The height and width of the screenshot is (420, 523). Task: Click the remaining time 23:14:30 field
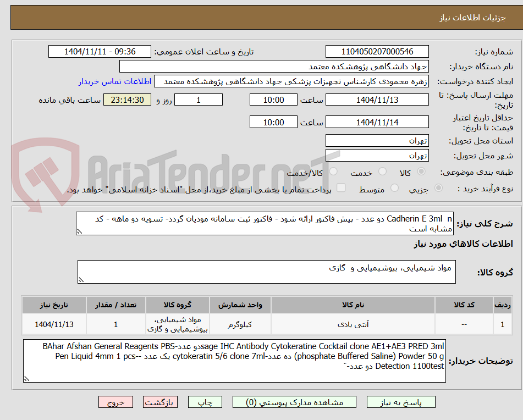tap(127, 100)
